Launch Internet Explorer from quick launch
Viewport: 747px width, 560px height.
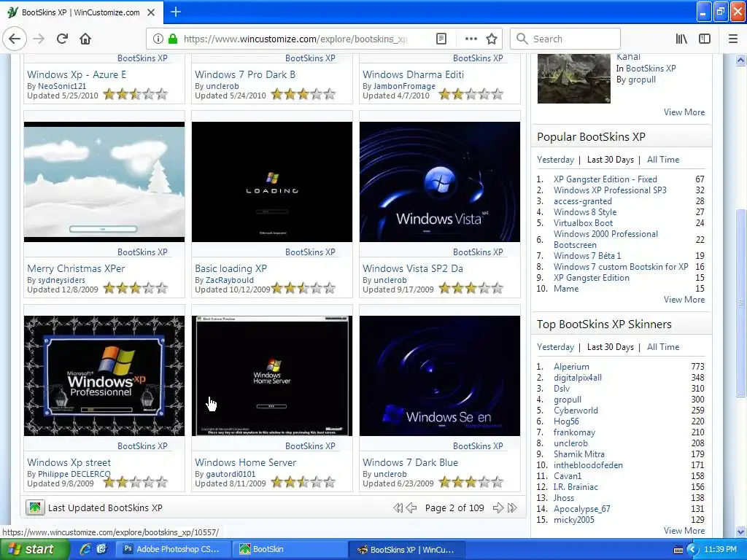[x=86, y=550]
